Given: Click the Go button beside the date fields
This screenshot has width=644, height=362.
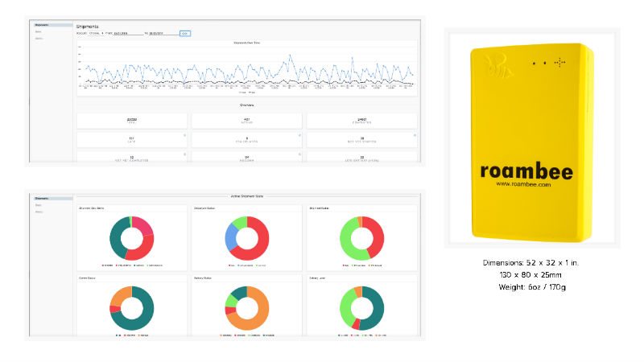Looking at the screenshot, I should coord(185,33).
